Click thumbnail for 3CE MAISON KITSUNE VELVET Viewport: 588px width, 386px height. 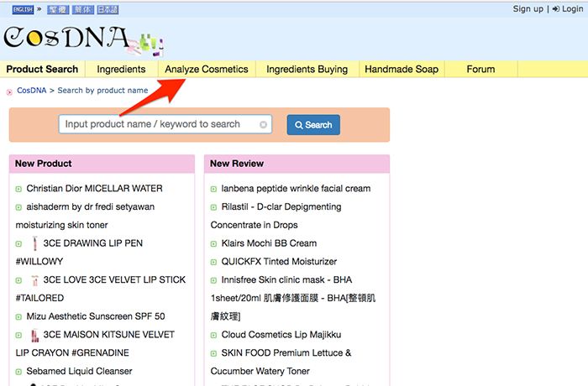pos(35,335)
